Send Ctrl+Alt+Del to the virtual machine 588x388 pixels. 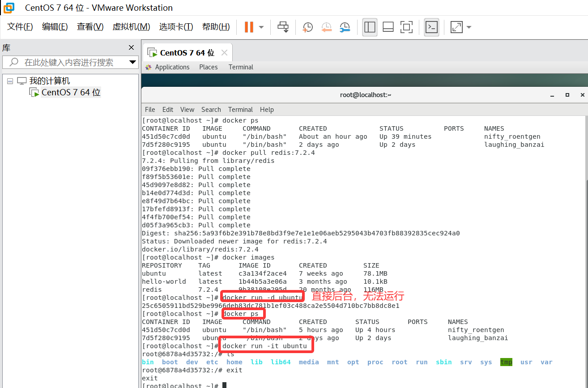click(x=284, y=27)
